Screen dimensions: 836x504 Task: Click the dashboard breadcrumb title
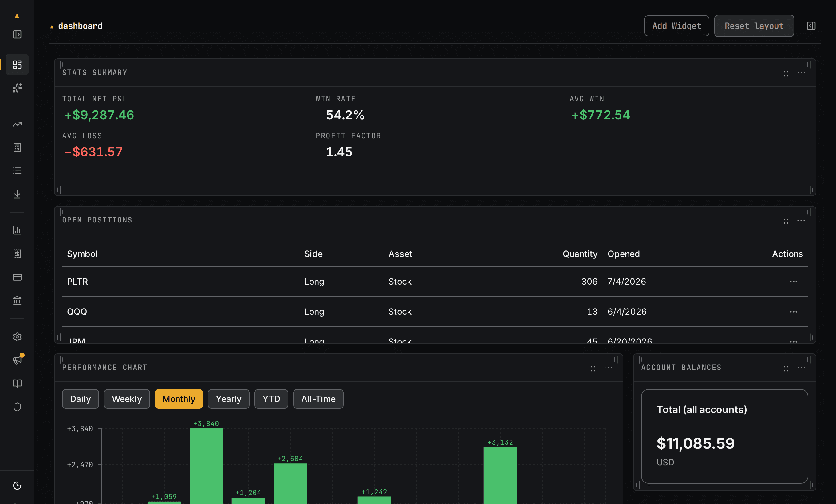click(80, 26)
